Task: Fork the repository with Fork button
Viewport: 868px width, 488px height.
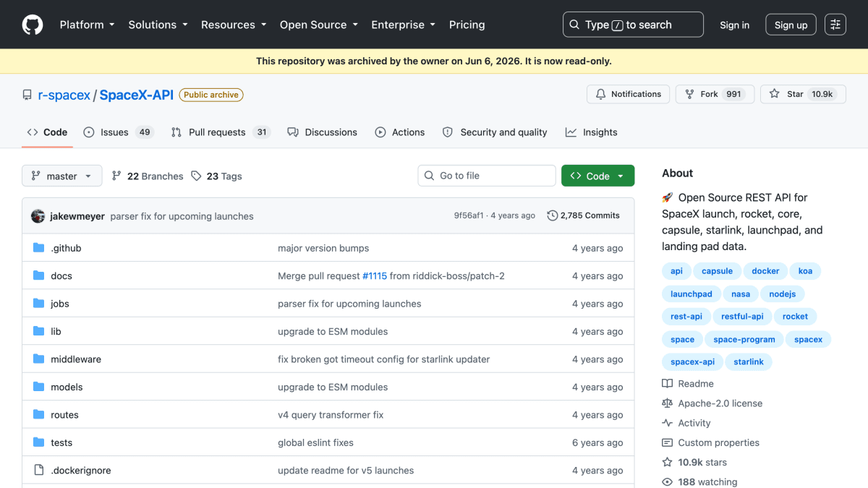Action: (715, 94)
